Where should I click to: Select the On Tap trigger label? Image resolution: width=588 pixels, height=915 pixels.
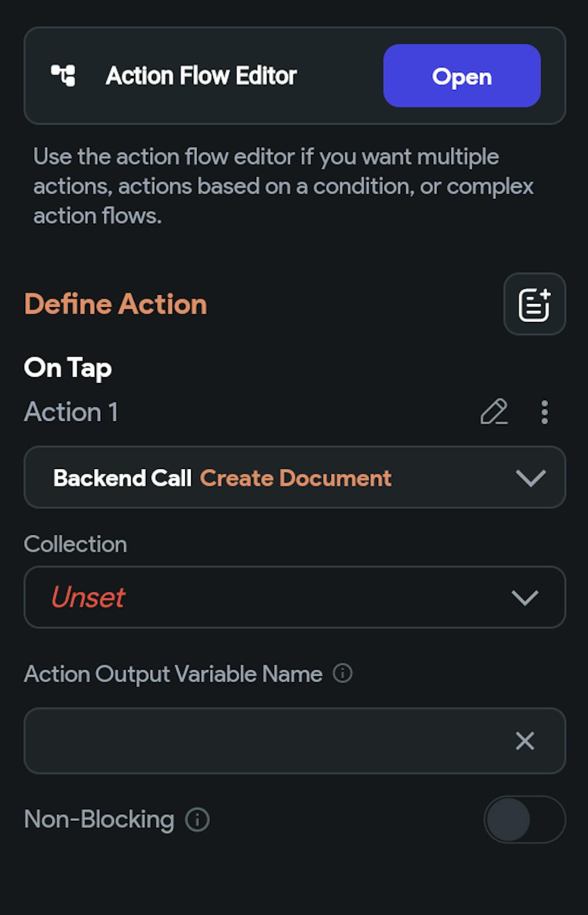tap(68, 368)
